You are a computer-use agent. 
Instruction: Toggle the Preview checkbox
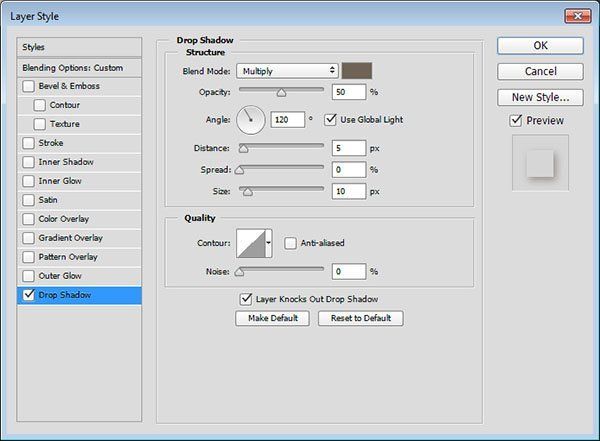click(x=516, y=121)
